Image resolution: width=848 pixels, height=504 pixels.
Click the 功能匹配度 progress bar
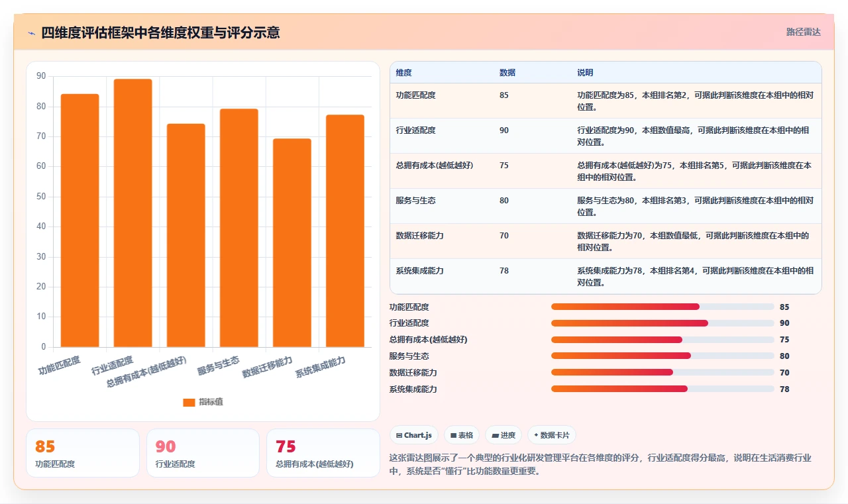click(662, 307)
